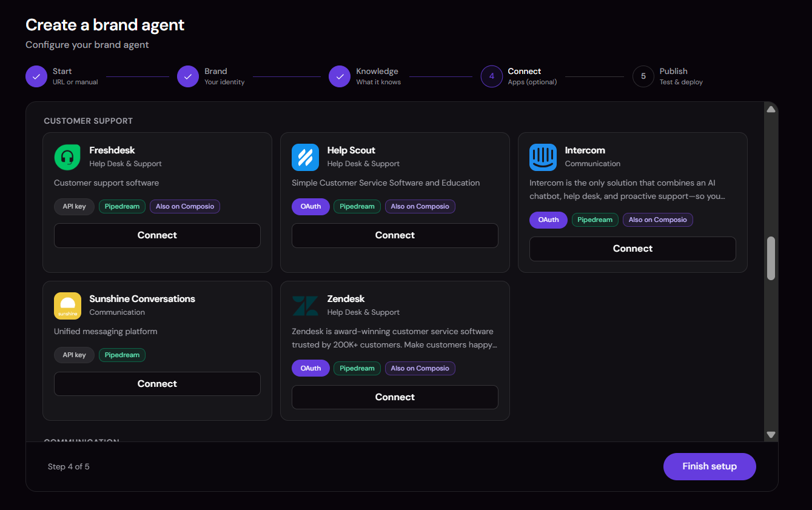This screenshot has width=812, height=510.
Task: Click the Finish setup button
Action: tap(710, 466)
